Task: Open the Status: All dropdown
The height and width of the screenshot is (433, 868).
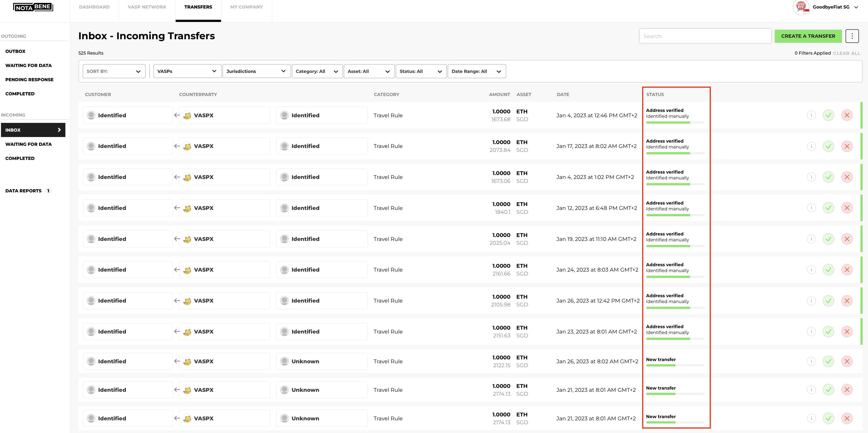Action: [x=421, y=71]
